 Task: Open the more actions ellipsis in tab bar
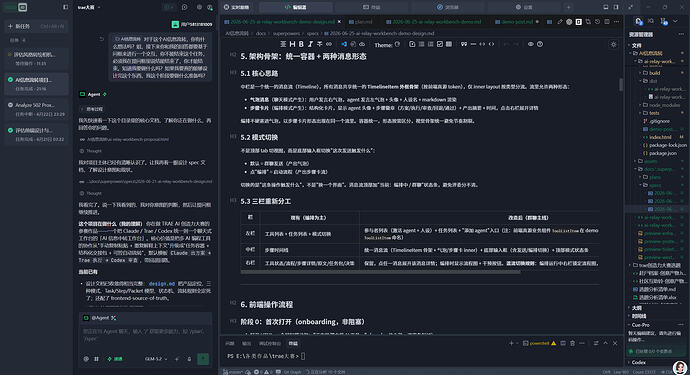click(x=617, y=22)
